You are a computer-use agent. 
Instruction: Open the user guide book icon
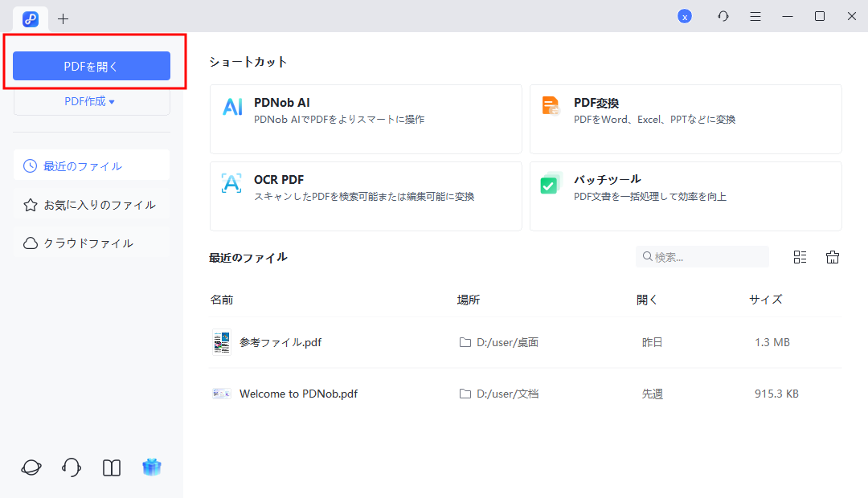[x=111, y=467]
